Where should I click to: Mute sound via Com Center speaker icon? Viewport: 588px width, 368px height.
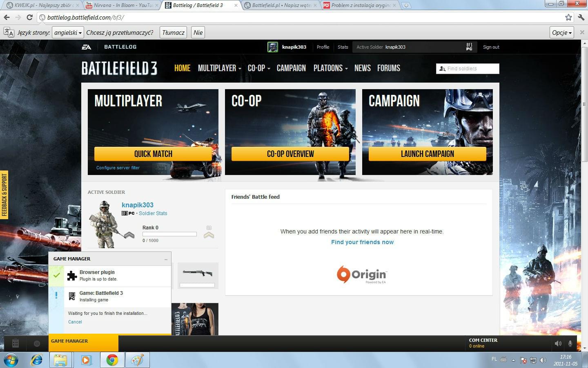pyautogui.click(x=558, y=343)
